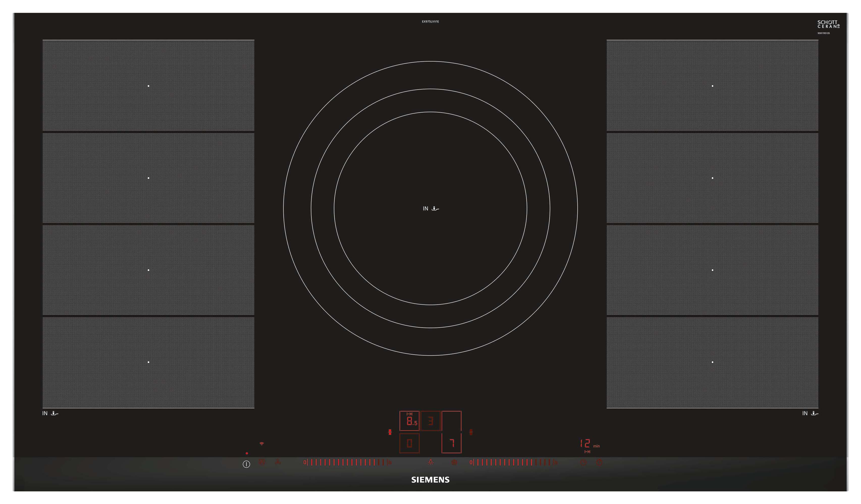
Task: Select the flexZone display showing 8.5
Action: (x=410, y=422)
